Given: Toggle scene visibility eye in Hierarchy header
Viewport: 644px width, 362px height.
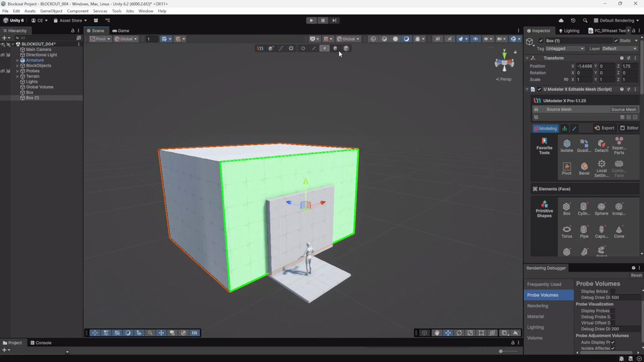Looking at the screenshot, I should click(3, 43).
